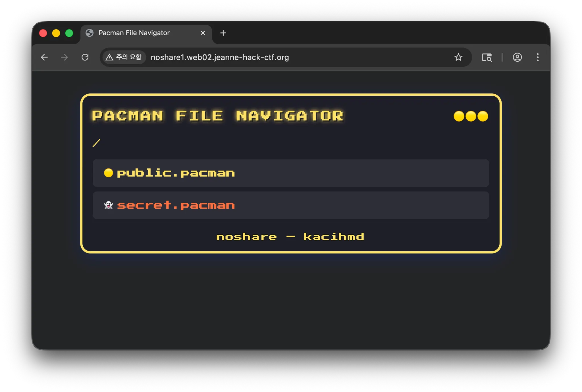Click the ghost icon beside secret.pacman
Screen dimensions: 582x392
tap(108, 205)
